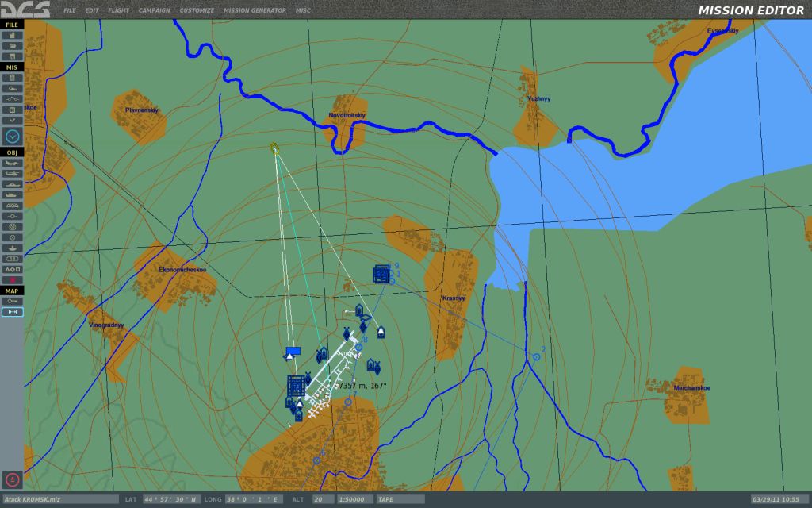Screen dimensions: 812x508
Task: Create a new mission file
Action: click(x=12, y=35)
